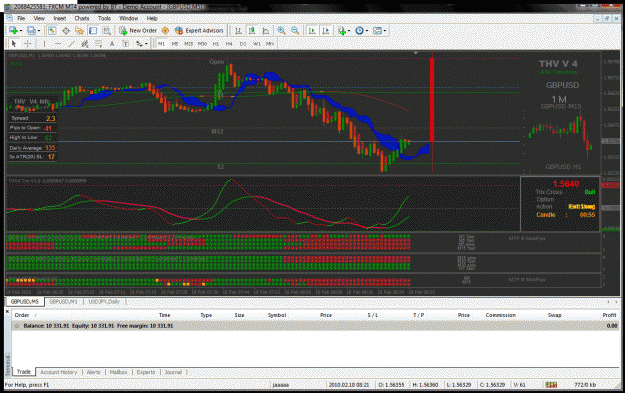Open the Account History terminal tab

tap(59, 372)
